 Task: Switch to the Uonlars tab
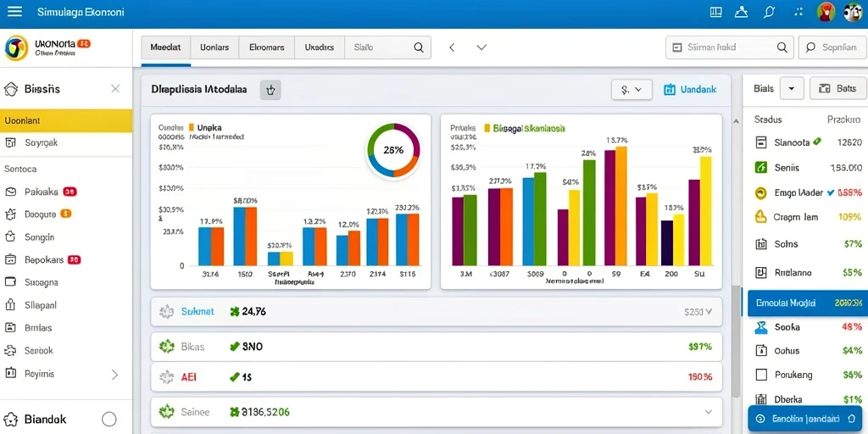click(x=214, y=47)
